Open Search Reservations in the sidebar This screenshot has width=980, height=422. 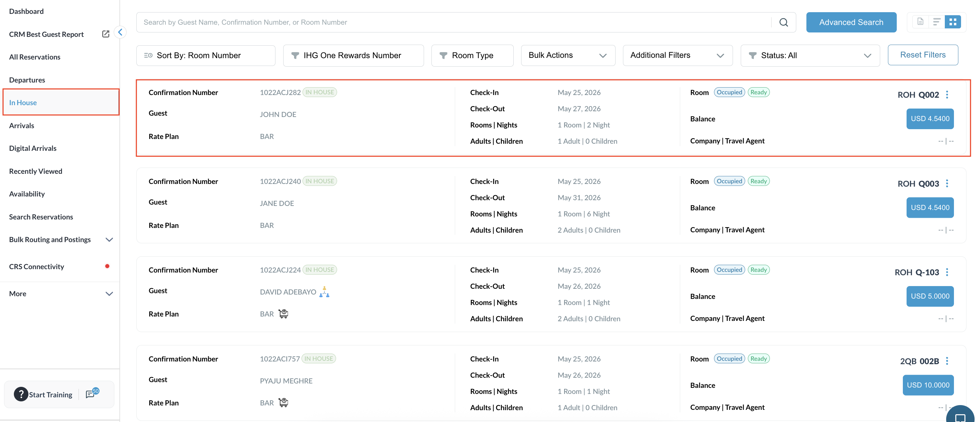click(x=41, y=217)
